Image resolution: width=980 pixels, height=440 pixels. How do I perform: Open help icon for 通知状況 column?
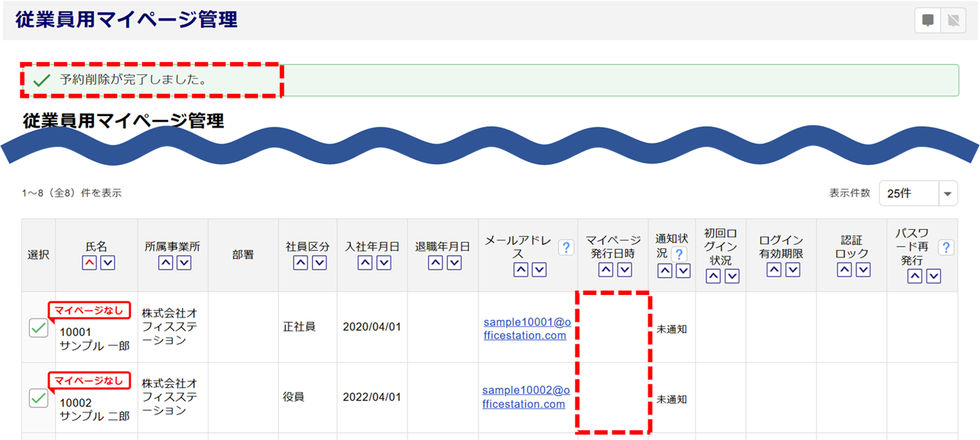tap(678, 254)
